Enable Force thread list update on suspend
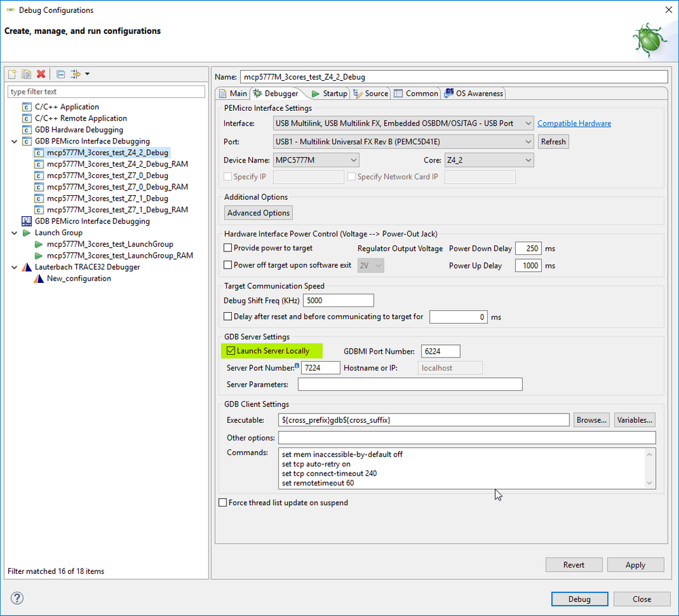 click(x=222, y=503)
